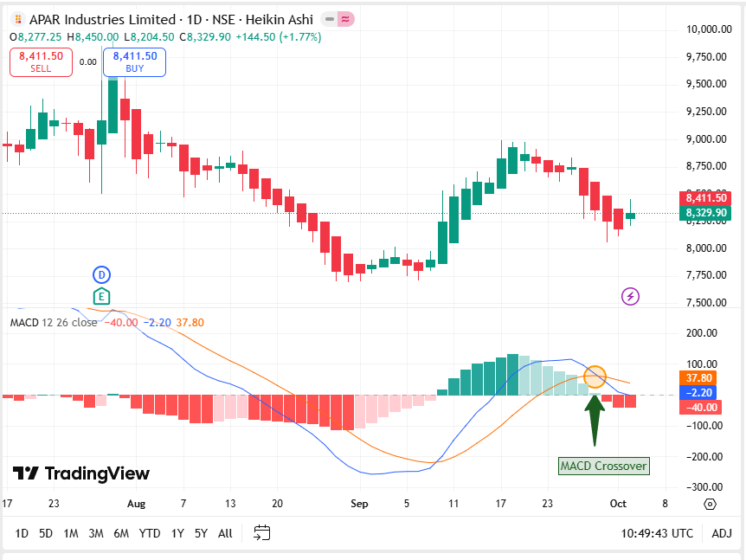746x560 pixels.
Task: Open the go-to-date calendar icon
Action: tap(262, 533)
